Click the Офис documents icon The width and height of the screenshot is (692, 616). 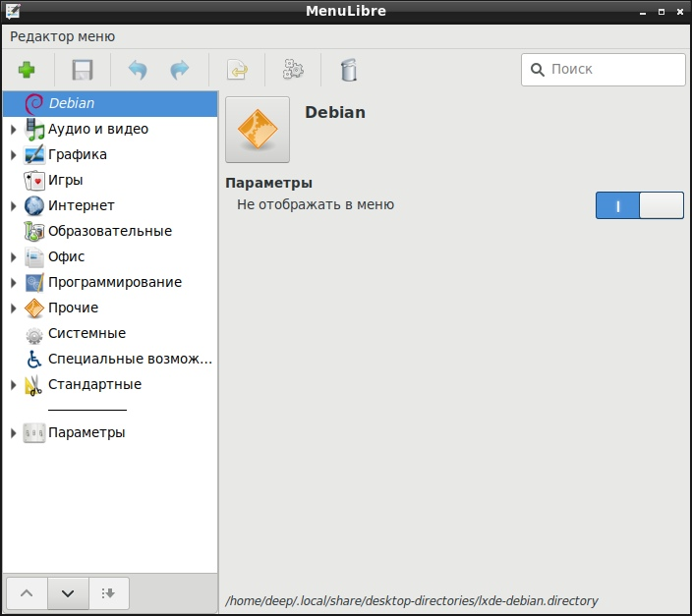click(34, 257)
